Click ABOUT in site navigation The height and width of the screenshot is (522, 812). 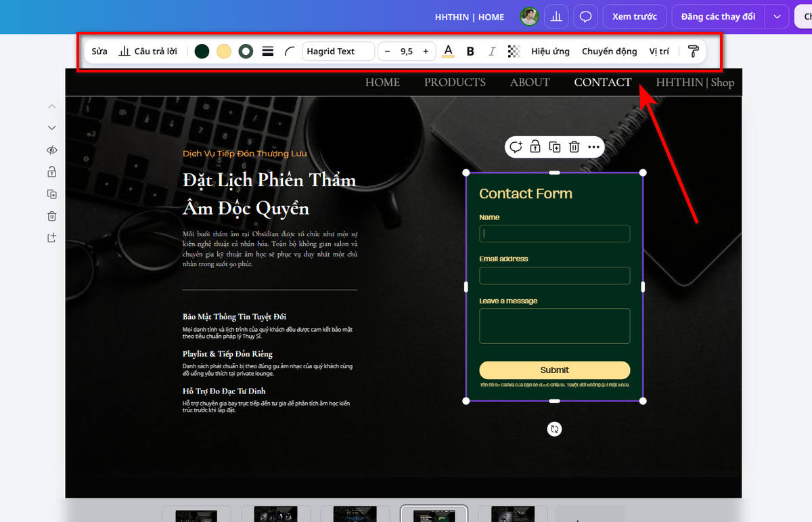pos(530,83)
